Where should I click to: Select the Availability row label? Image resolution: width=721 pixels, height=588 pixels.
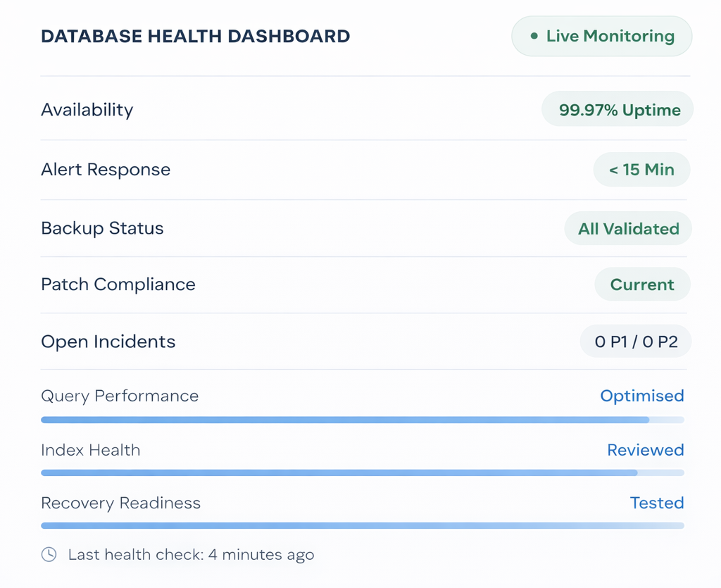tap(87, 110)
